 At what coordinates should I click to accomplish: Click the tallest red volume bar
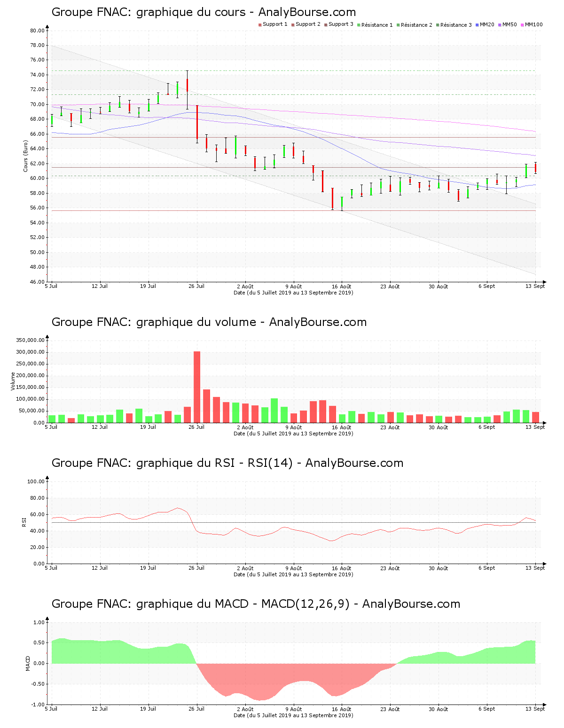[x=197, y=387]
